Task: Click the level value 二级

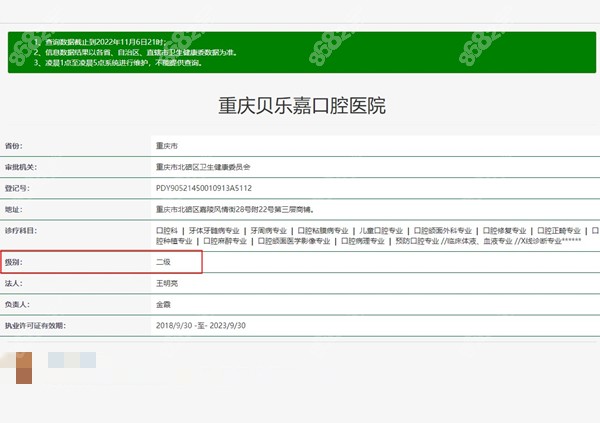Action: (x=163, y=262)
